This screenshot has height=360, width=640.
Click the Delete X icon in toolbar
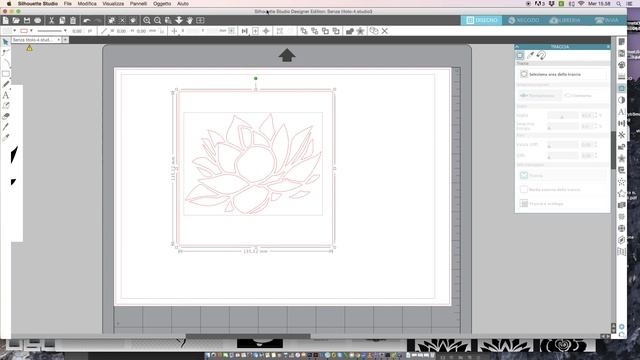click(384, 31)
